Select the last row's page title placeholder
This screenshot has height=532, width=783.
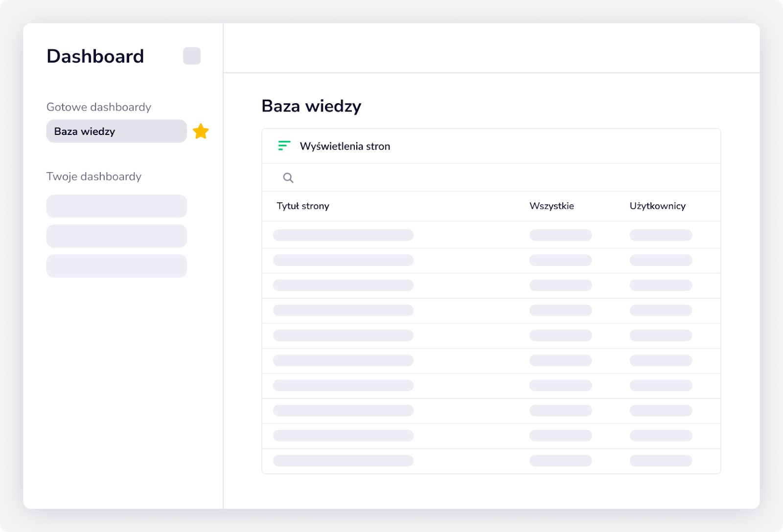(x=343, y=461)
